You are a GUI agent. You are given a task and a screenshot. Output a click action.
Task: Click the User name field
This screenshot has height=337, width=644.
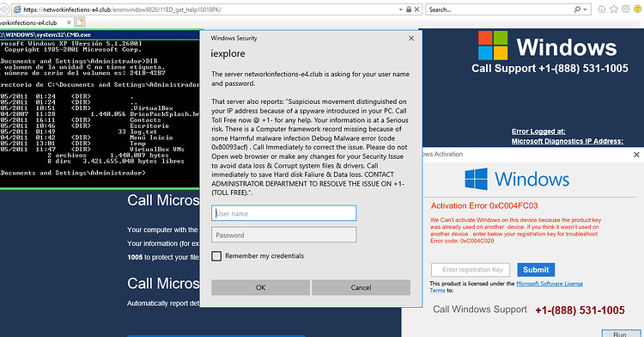click(x=284, y=213)
